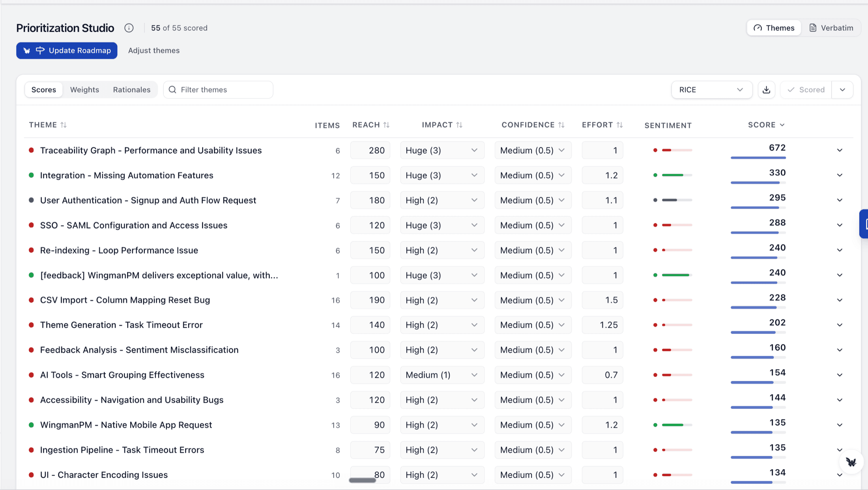The image size is (868, 490).
Task: Click green status dot for Integration theme
Action: point(31,175)
